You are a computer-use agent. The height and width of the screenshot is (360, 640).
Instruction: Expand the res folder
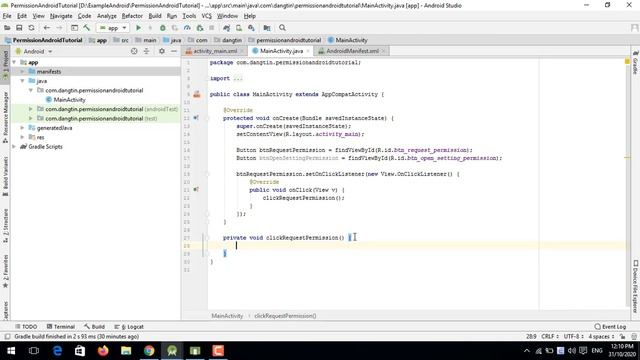click(22, 138)
